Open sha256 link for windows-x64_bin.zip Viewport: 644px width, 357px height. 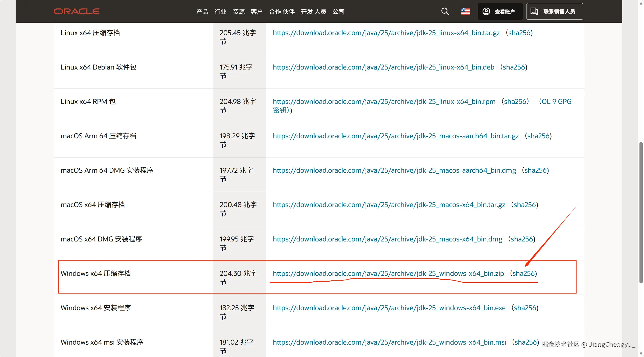523,273
